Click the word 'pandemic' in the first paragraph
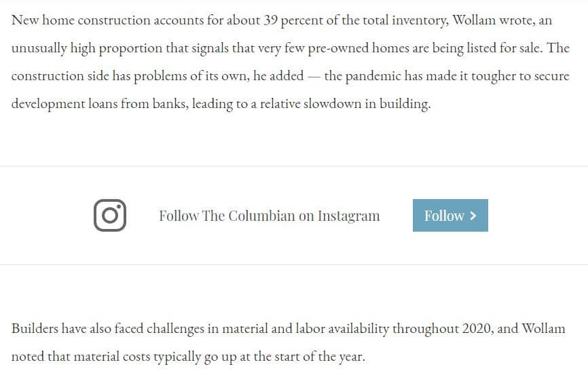 373,76
